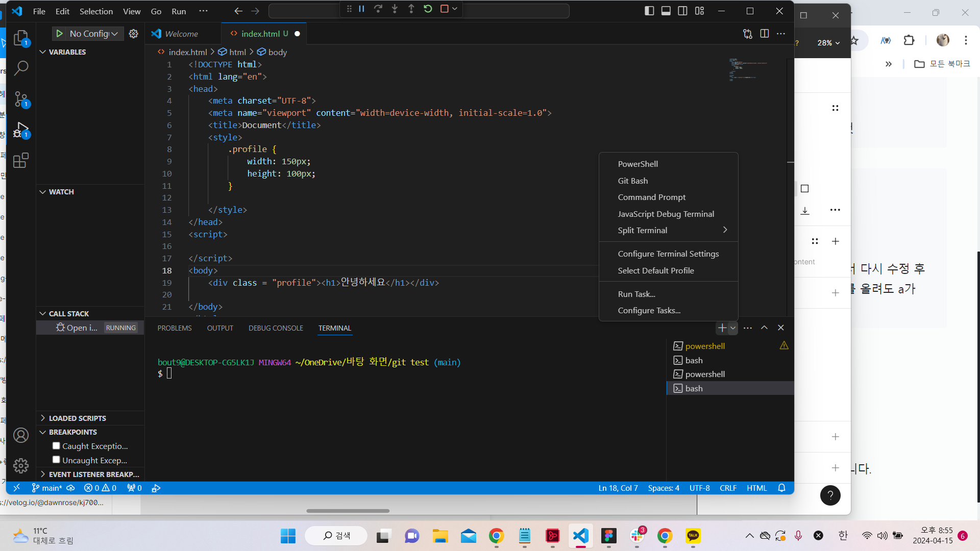The height and width of the screenshot is (551, 980).
Task: Select Git Bash from the terminal profile menu
Action: click(633, 180)
